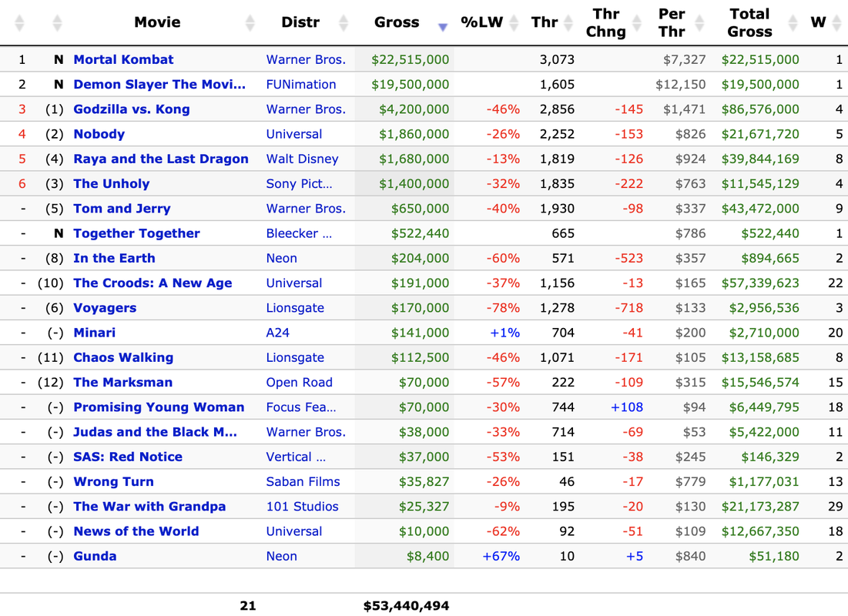Open the Gunda movie link
This screenshot has height=616, width=848.
(x=95, y=557)
